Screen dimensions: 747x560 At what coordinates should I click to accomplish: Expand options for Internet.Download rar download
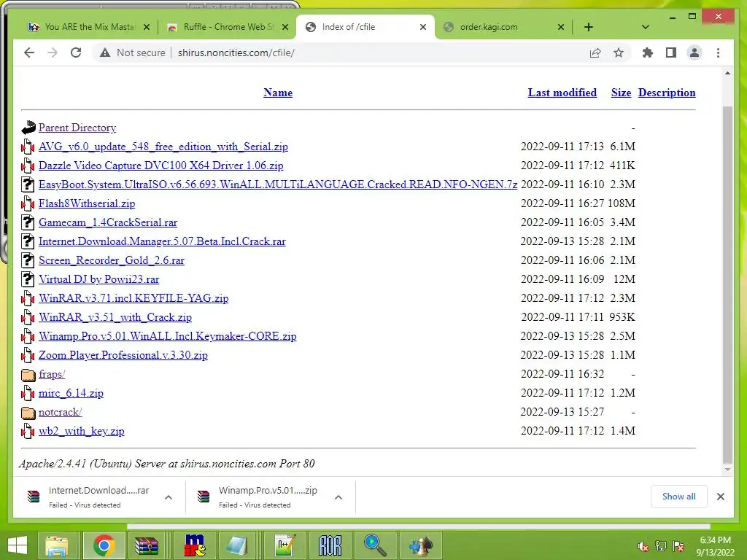tap(169, 497)
